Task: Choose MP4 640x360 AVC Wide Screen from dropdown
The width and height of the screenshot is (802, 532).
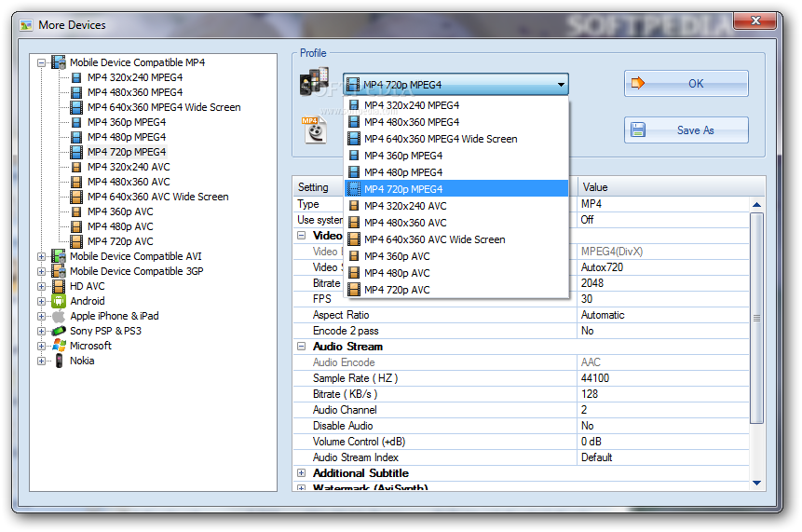Action: (456, 239)
